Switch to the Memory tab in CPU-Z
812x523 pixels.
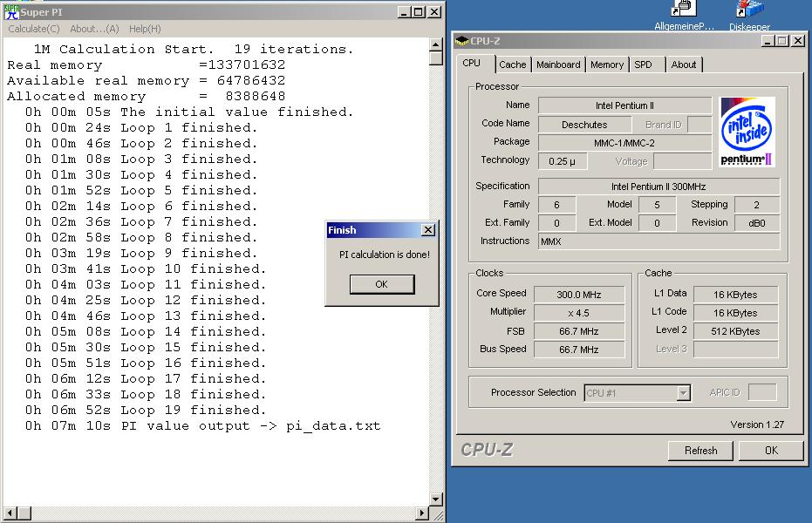(607, 65)
